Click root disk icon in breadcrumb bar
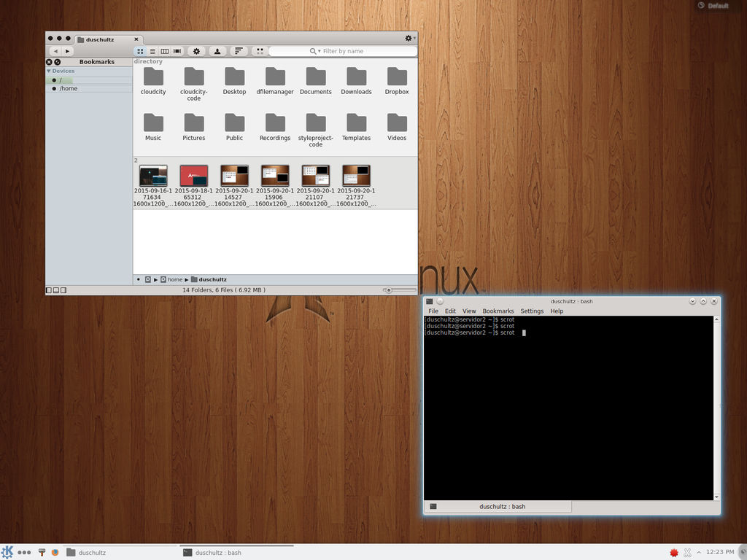Image resolution: width=747 pixels, height=560 pixels. (147, 279)
